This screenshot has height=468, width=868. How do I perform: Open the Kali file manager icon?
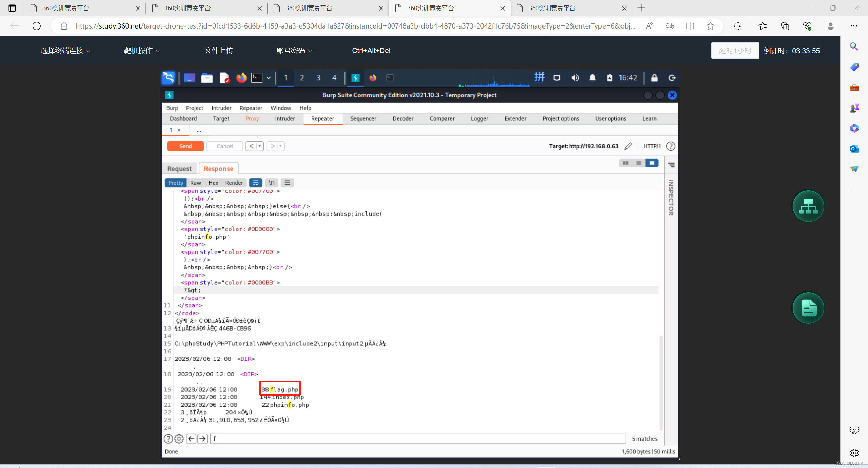click(206, 78)
